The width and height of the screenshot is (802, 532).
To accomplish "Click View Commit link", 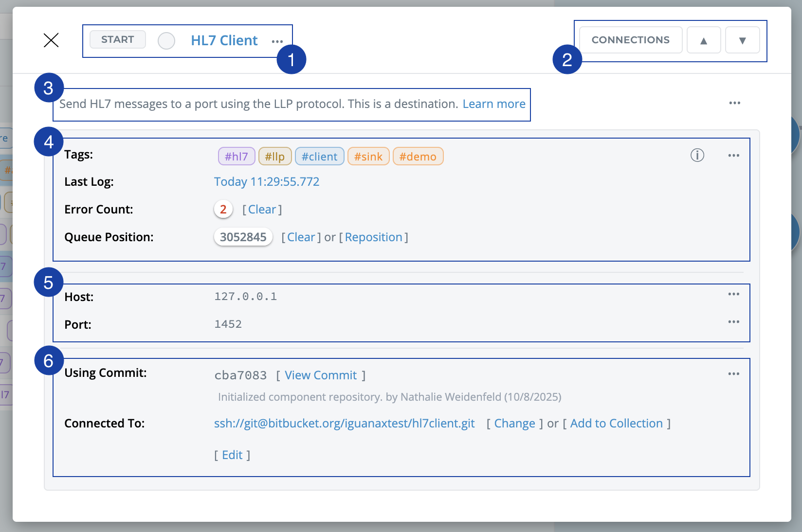I will 321,375.
